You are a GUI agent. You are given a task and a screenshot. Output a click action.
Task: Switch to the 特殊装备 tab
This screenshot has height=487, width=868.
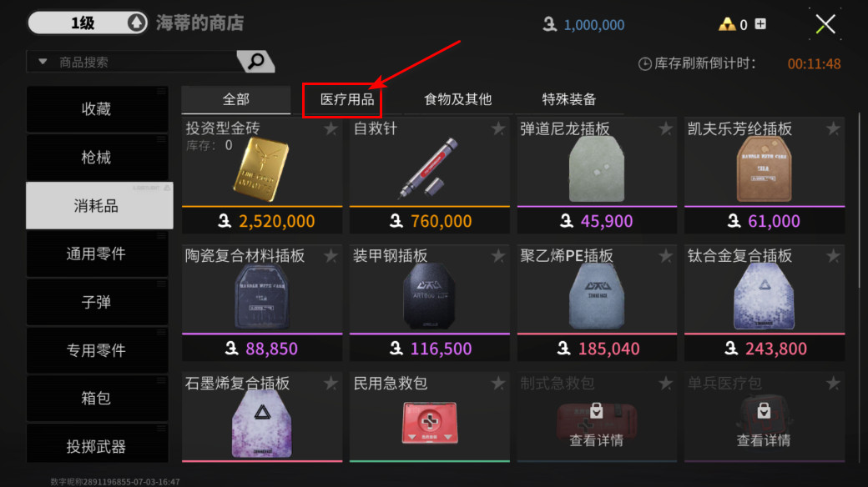click(569, 99)
